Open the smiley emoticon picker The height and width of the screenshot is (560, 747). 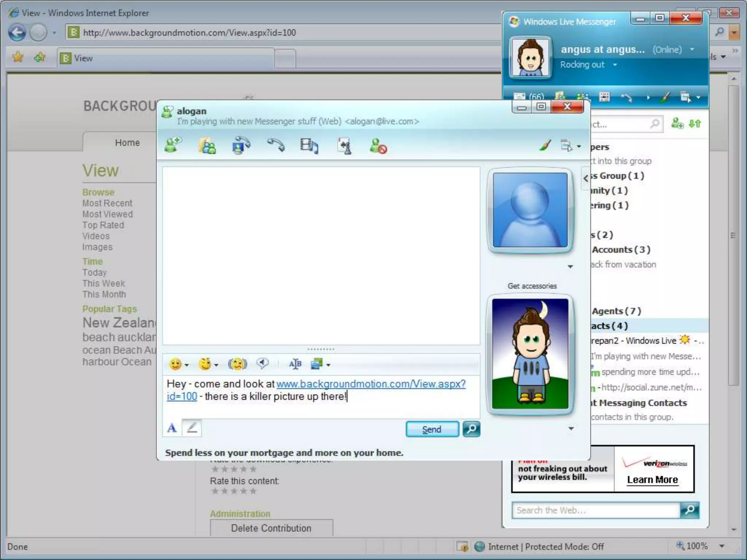click(178, 364)
